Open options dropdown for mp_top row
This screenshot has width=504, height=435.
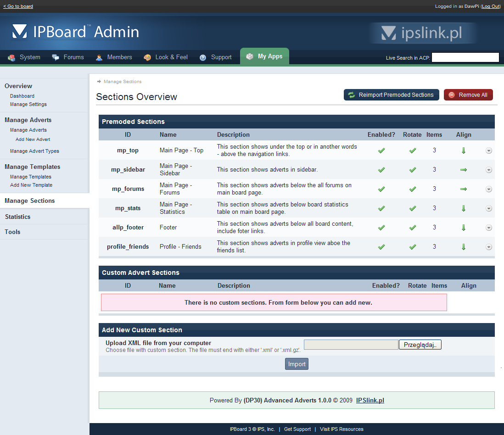click(x=488, y=151)
